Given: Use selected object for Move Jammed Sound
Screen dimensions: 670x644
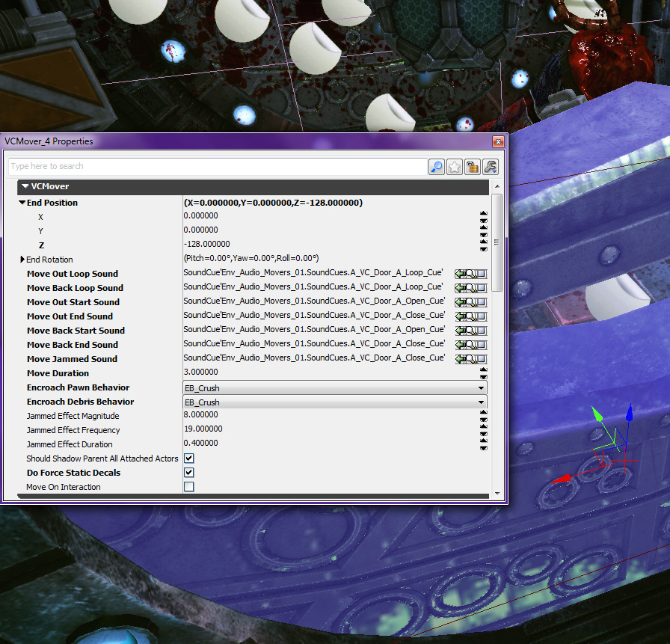Looking at the screenshot, I should click(x=460, y=359).
